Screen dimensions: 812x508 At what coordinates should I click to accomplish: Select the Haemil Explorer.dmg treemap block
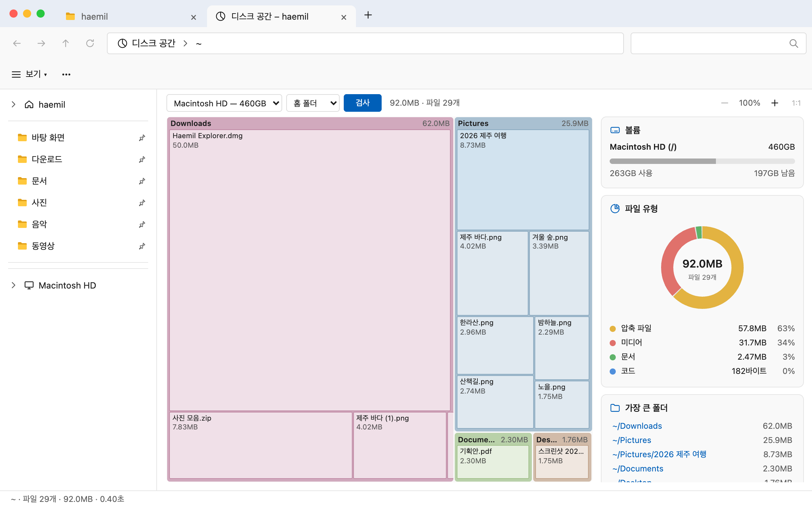click(x=310, y=270)
